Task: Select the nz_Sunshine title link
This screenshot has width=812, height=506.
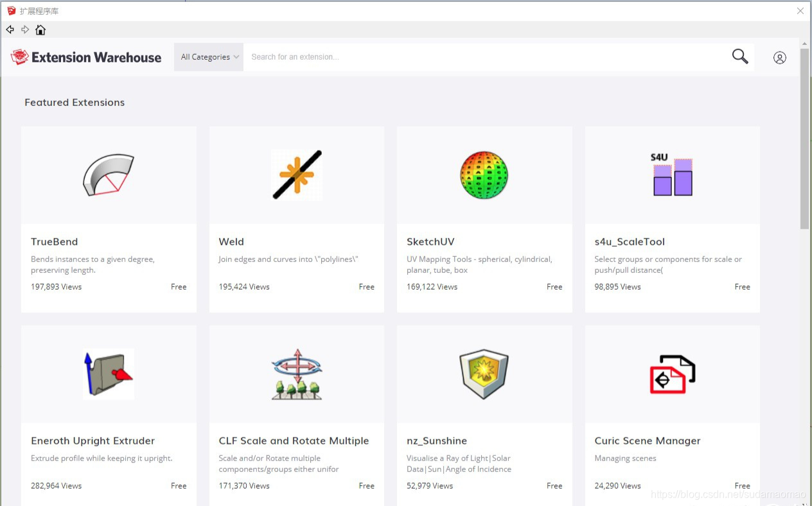Action: click(437, 441)
